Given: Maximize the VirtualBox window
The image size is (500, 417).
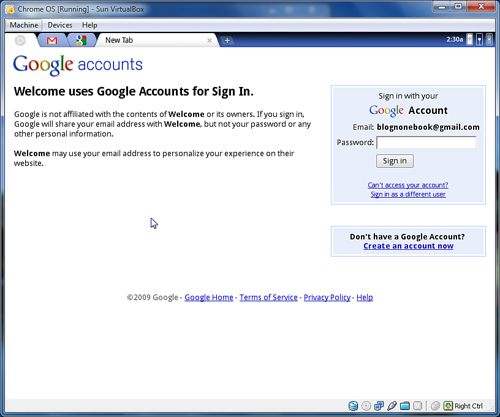Looking at the screenshot, I should click(x=459, y=7).
